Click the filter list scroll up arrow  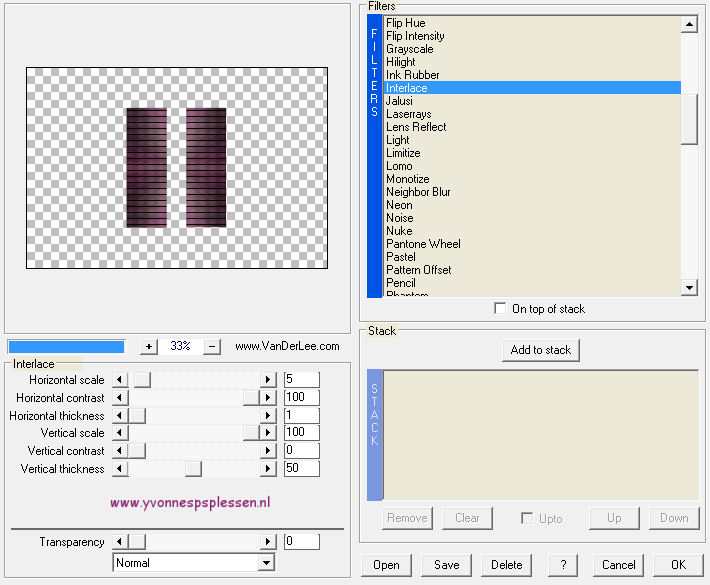[689, 24]
